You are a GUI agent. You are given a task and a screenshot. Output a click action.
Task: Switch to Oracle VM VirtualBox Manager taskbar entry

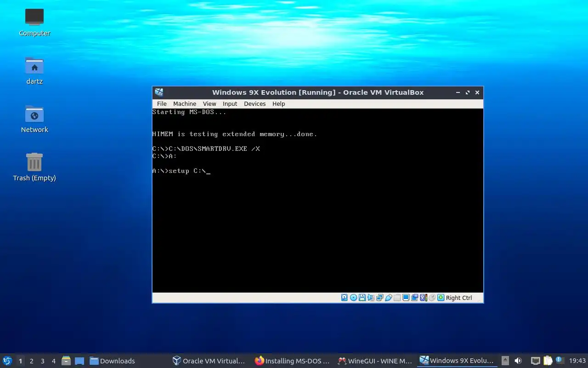209,361
